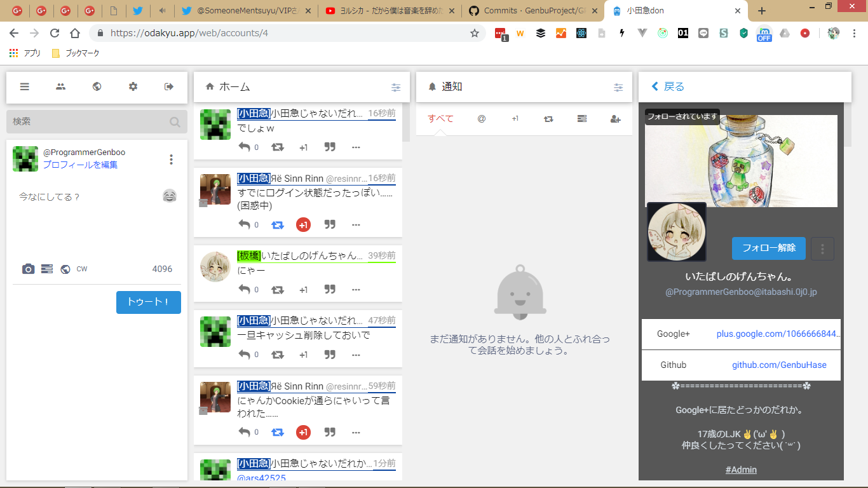868x488 pixels.
Task: Click the フォロー解除 unfollow button
Action: pos(768,248)
